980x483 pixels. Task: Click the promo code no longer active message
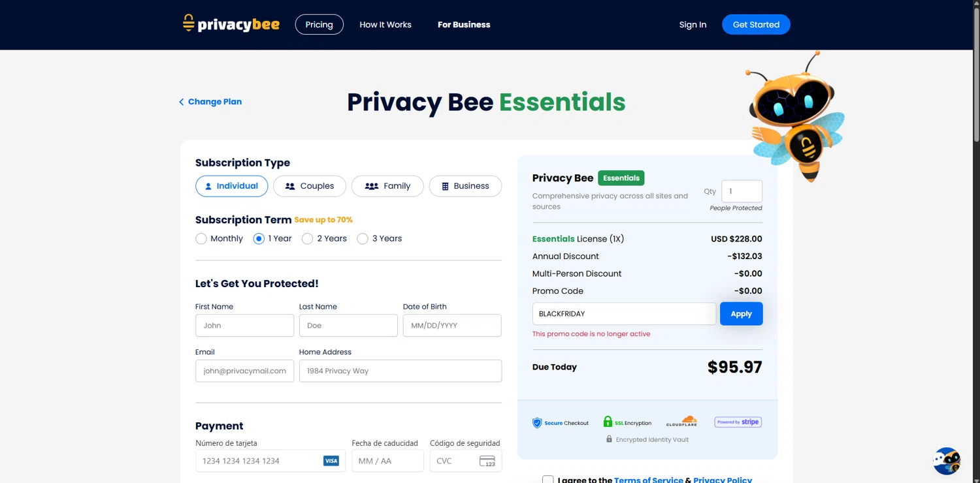click(591, 334)
